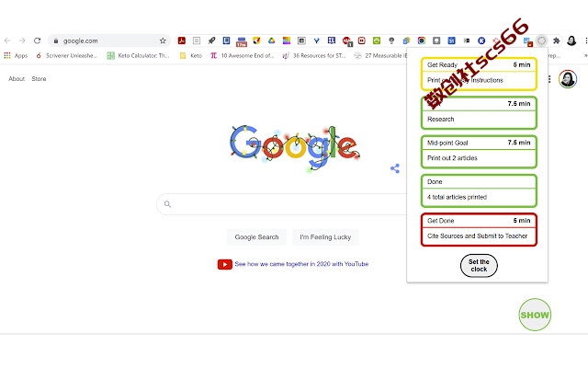This screenshot has width=588, height=368.
Task: Click the Google holiday lights doodle
Action: [x=295, y=148]
